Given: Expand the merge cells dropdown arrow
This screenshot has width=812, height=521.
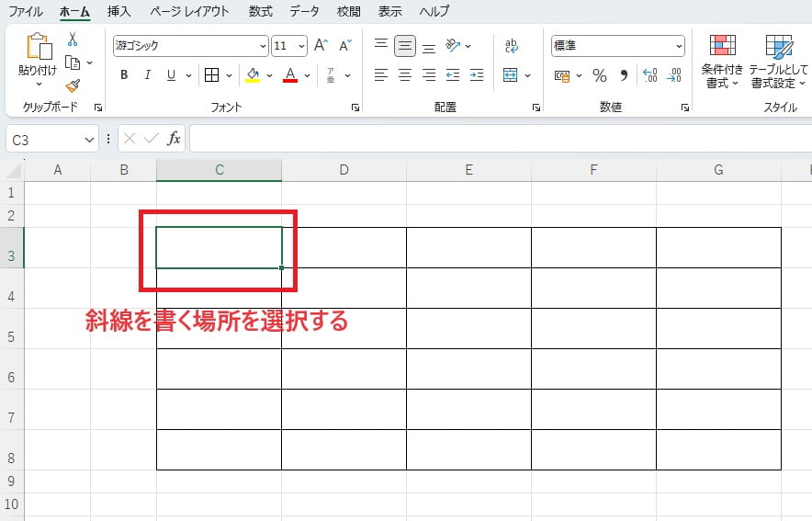Looking at the screenshot, I should 527,75.
